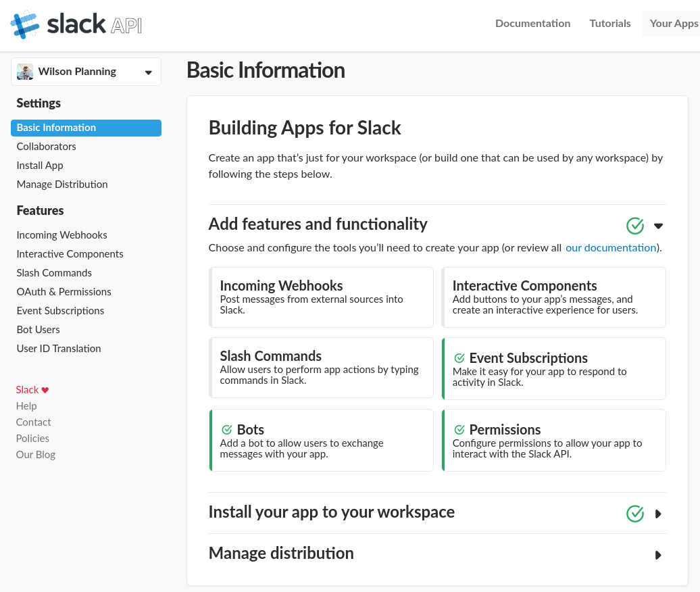Click the completed check beside Install your app
Viewport: 700px width, 592px height.
[x=635, y=514]
